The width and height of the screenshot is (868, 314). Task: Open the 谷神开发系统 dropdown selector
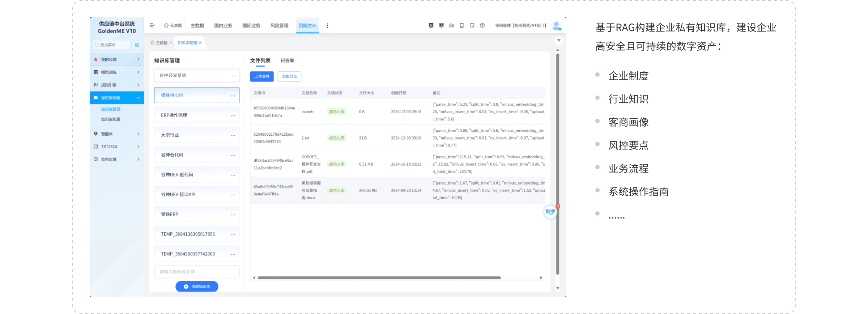click(197, 76)
